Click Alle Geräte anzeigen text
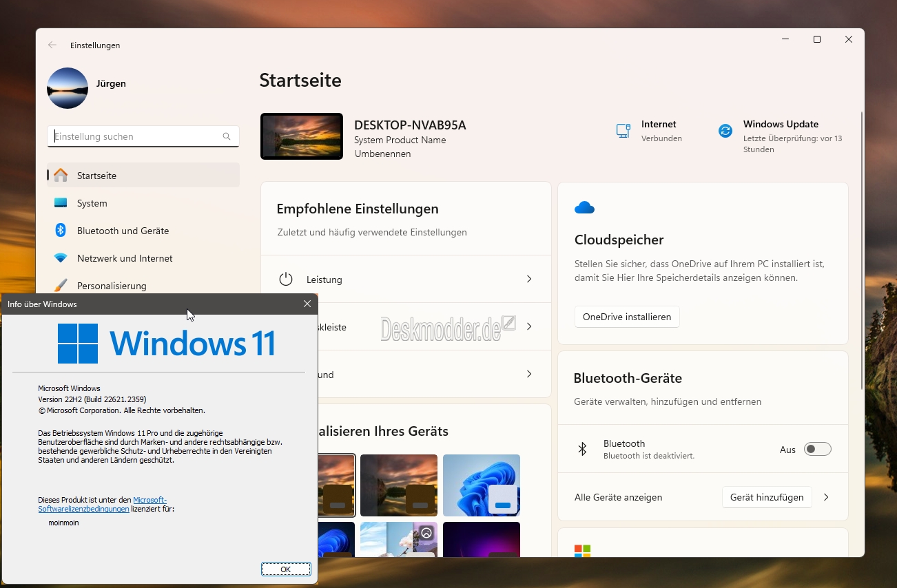The height and width of the screenshot is (588, 897). click(619, 496)
